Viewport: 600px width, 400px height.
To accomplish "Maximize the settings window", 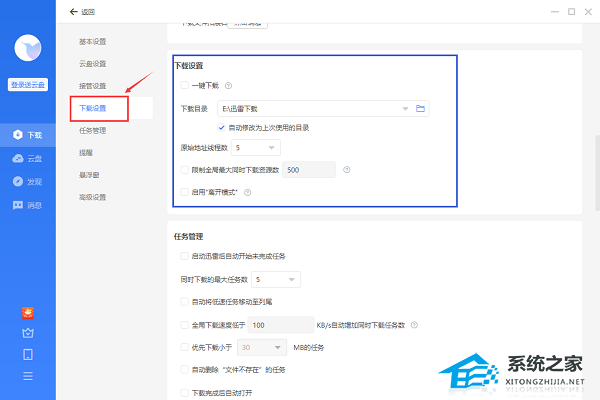I will pyautogui.click(x=571, y=12).
